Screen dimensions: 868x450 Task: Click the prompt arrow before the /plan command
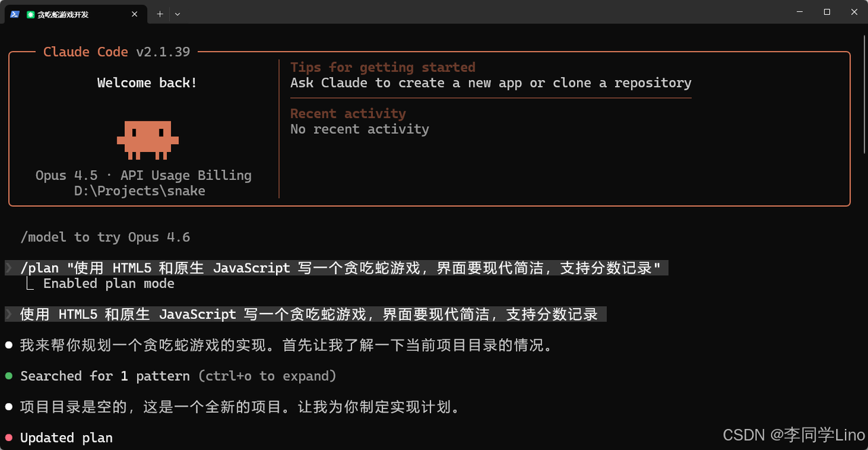tap(9, 267)
